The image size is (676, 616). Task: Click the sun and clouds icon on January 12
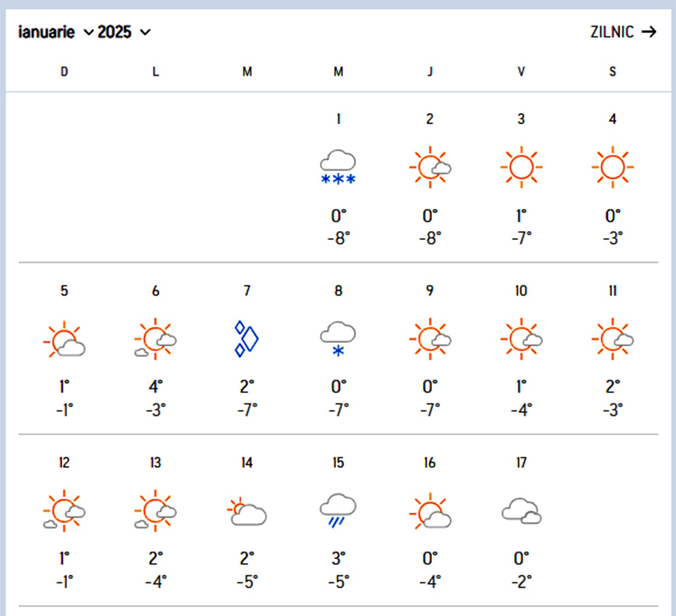click(64, 511)
